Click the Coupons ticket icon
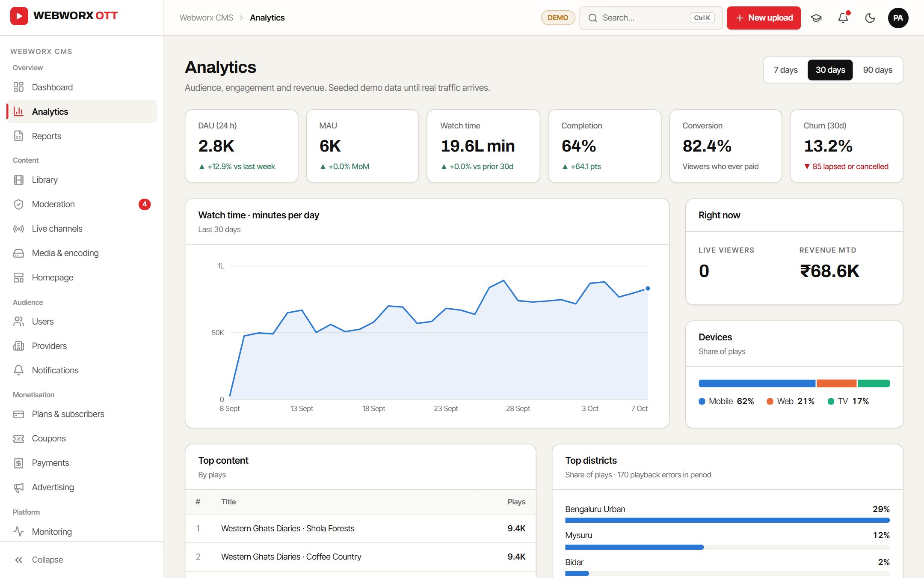 [x=18, y=438]
